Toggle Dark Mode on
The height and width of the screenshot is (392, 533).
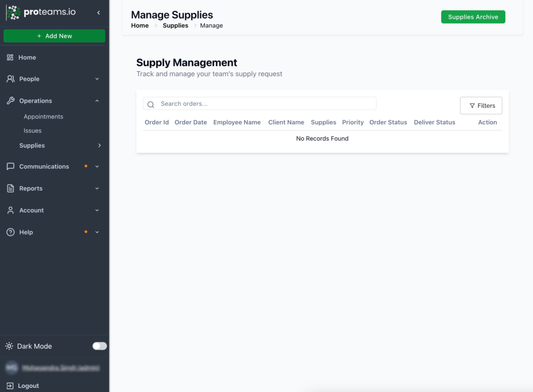(x=99, y=346)
